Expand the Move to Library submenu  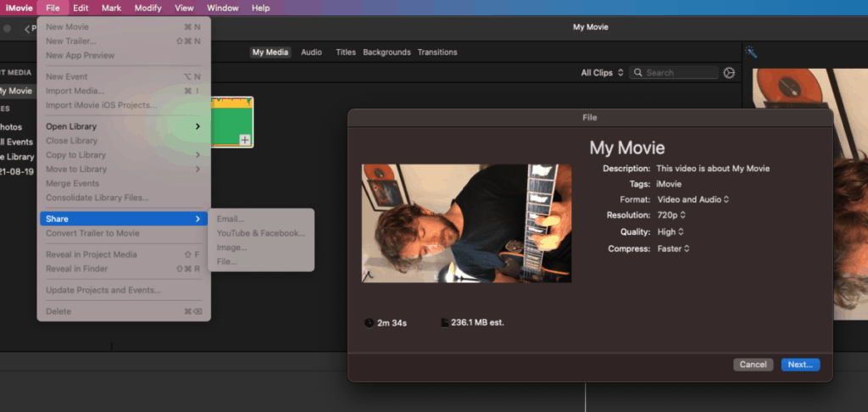tap(124, 169)
